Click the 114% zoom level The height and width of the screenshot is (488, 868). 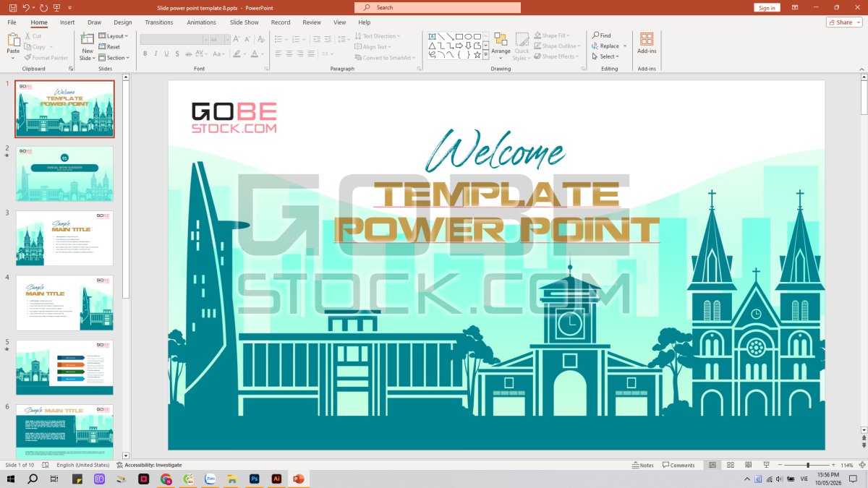847,465
